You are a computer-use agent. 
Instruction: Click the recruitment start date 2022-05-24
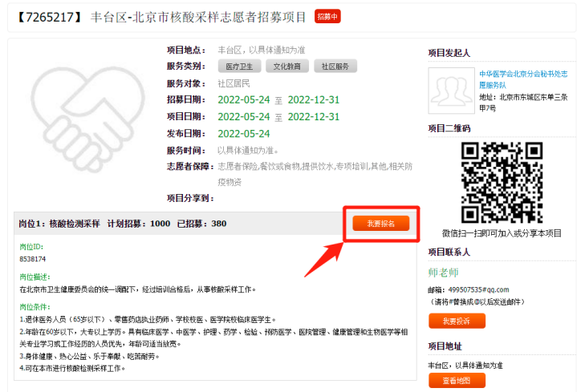244,100
